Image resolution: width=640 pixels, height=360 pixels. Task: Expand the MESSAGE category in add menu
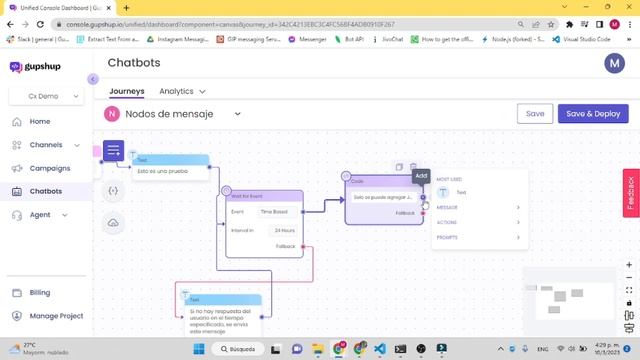[x=478, y=207]
